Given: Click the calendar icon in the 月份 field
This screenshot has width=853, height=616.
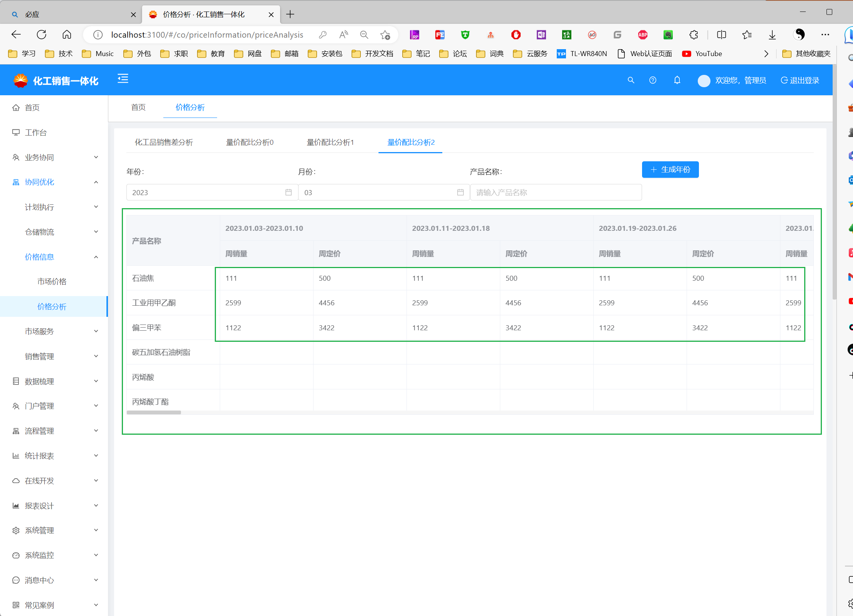Looking at the screenshot, I should (x=460, y=192).
